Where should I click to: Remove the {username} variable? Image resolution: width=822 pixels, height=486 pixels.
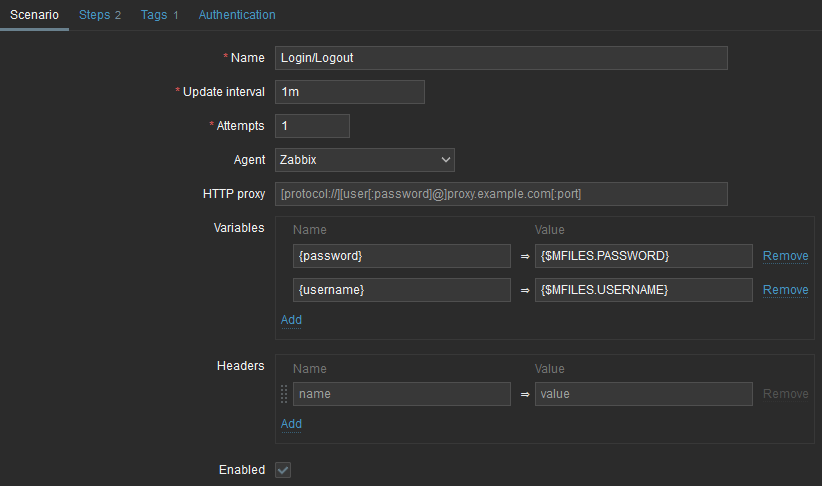785,290
